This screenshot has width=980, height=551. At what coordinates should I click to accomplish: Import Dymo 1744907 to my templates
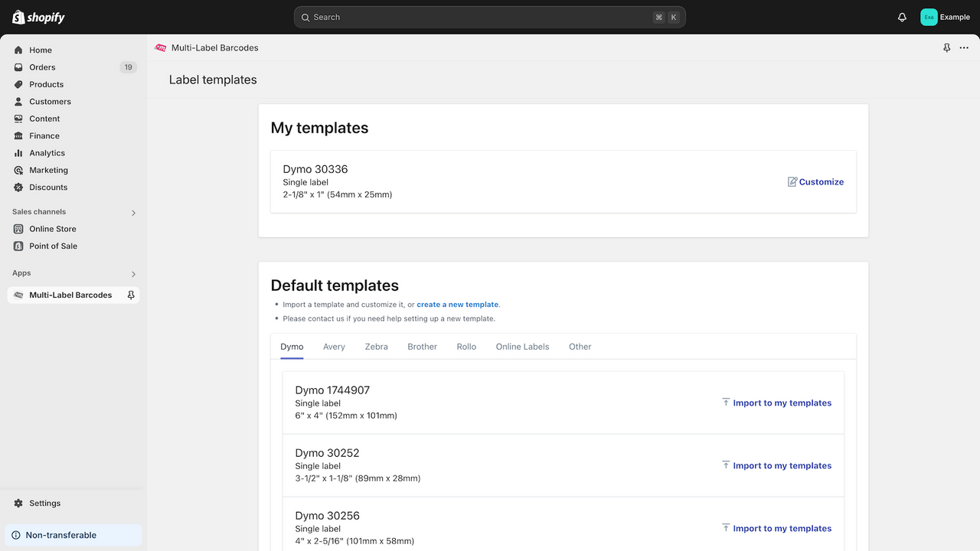point(776,403)
